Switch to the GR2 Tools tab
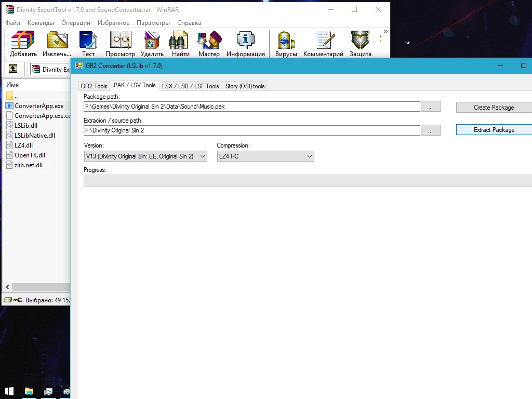 (x=94, y=86)
